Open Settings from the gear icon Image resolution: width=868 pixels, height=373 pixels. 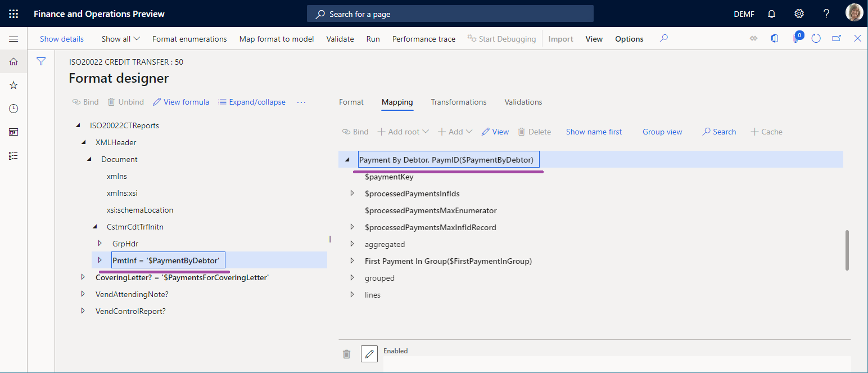[x=799, y=13]
